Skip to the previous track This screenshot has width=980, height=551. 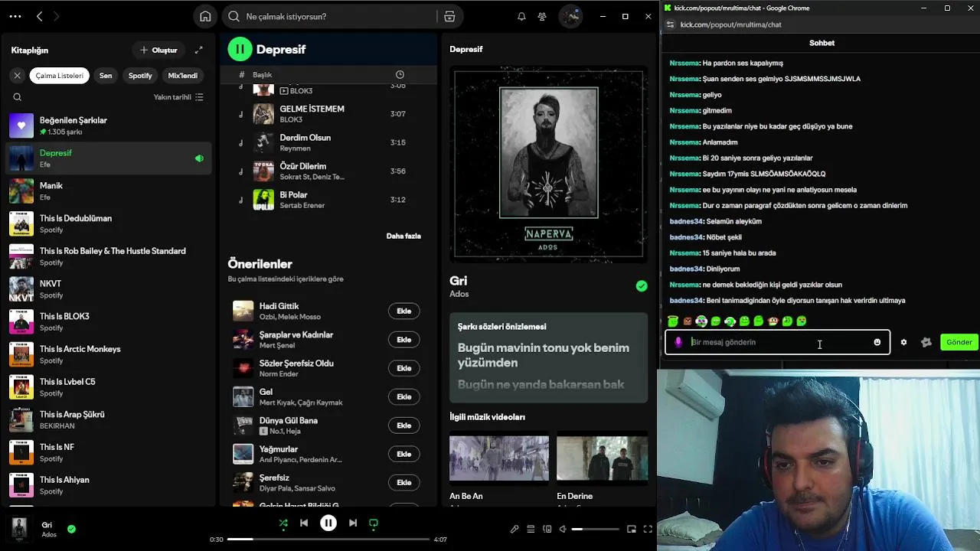304,523
